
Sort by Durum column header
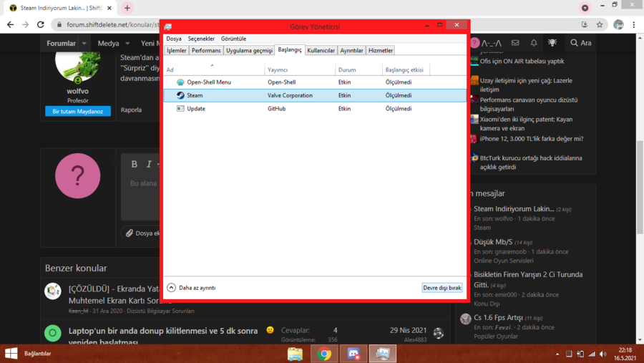click(358, 69)
